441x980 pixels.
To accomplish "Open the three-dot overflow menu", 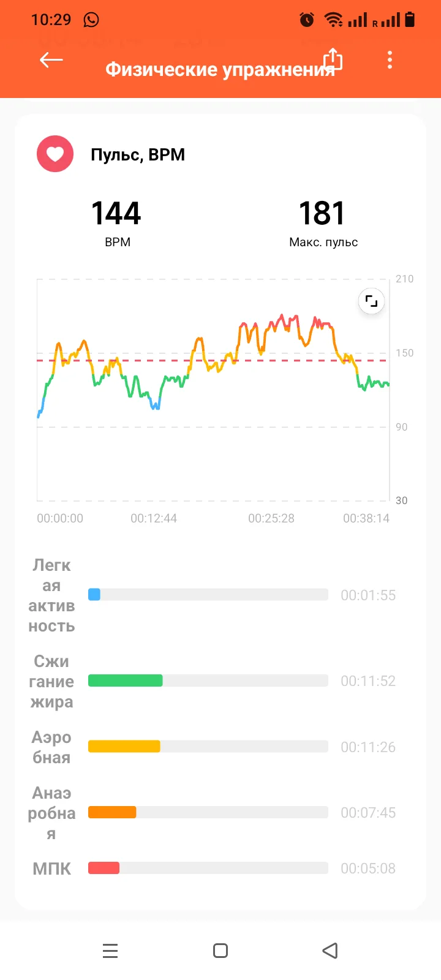I will tap(390, 60).
